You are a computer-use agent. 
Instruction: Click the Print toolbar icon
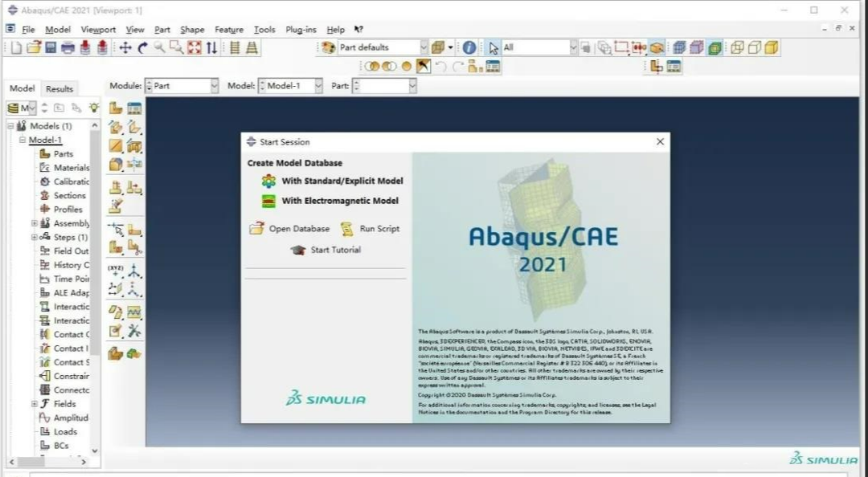coord(68,47)
